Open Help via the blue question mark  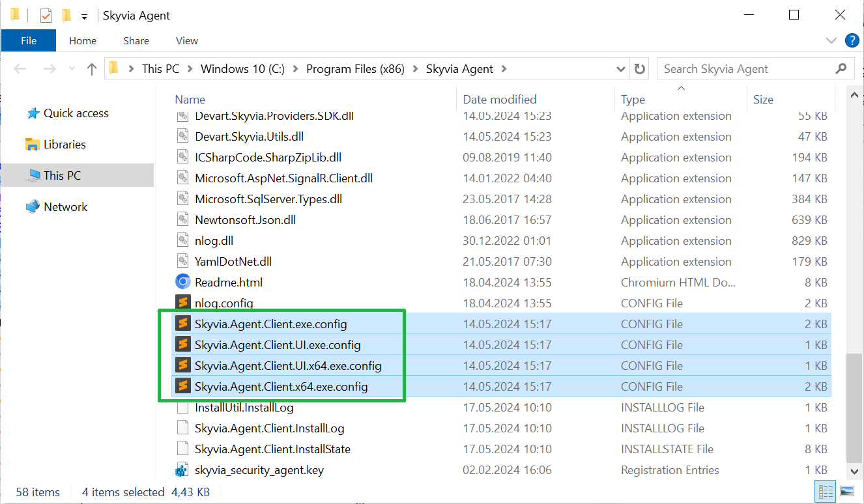[x=852, y=40]
